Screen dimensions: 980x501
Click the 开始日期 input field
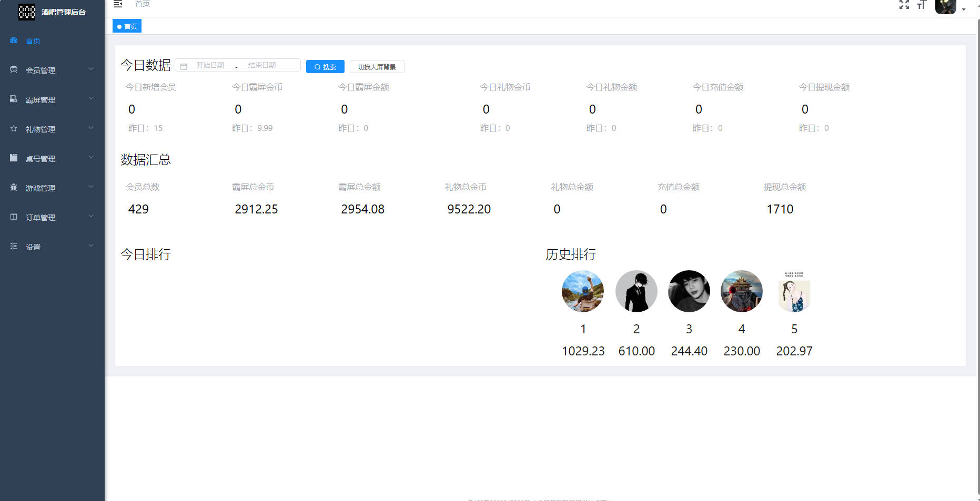coord(210,65)
